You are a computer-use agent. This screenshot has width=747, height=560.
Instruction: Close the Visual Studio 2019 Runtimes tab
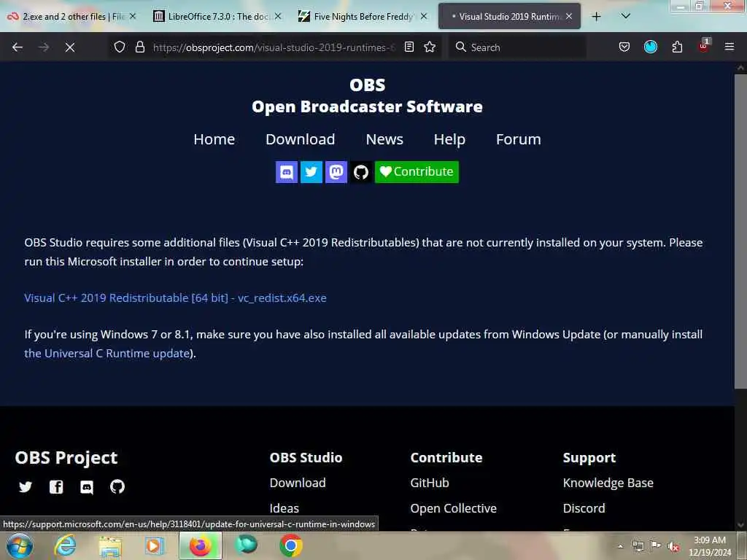coord(569,16)
